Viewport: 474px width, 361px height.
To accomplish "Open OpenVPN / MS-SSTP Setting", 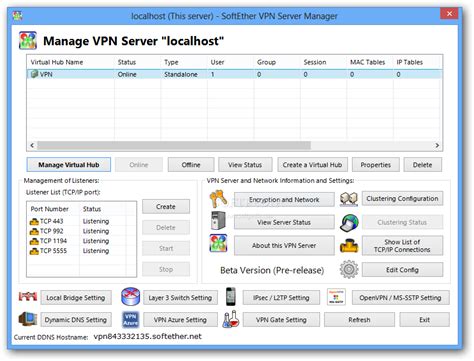I will pos(400,298).
